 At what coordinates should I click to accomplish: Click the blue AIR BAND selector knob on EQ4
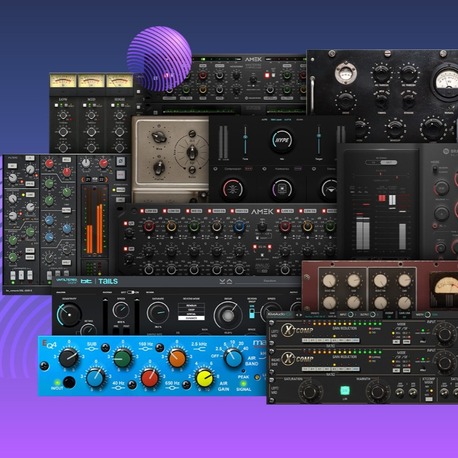click(233, 358)
